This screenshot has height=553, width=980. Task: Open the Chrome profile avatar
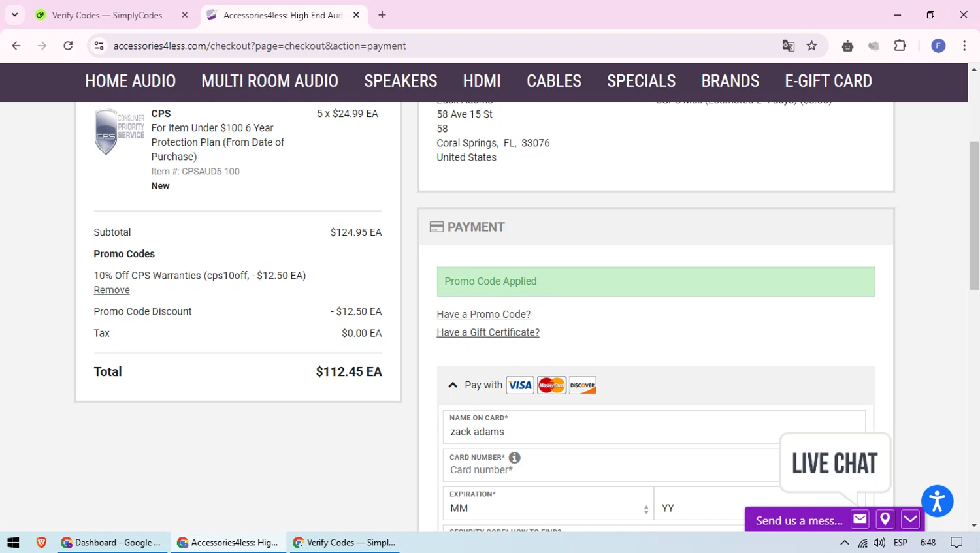[938, 46]
